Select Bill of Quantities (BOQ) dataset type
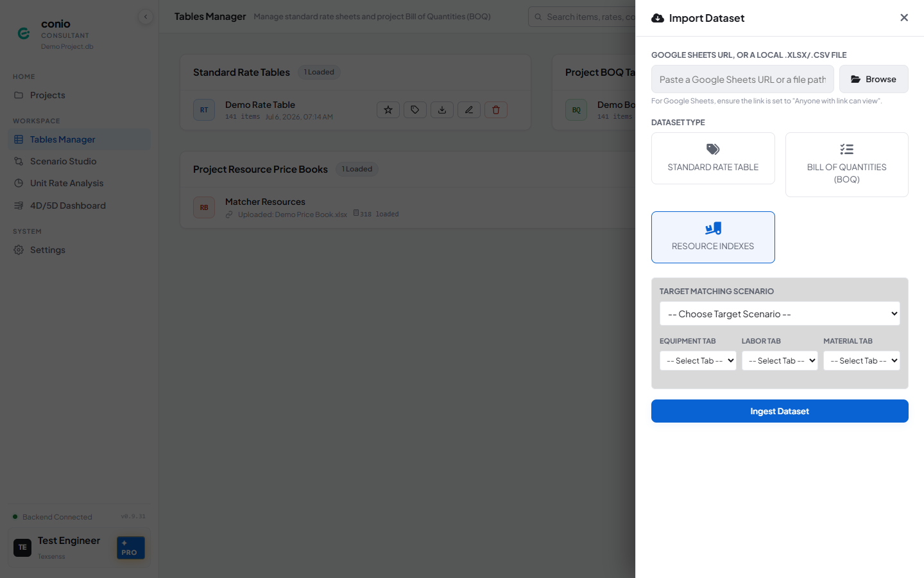Screen dimensions: 924x578 coord(847,164)
